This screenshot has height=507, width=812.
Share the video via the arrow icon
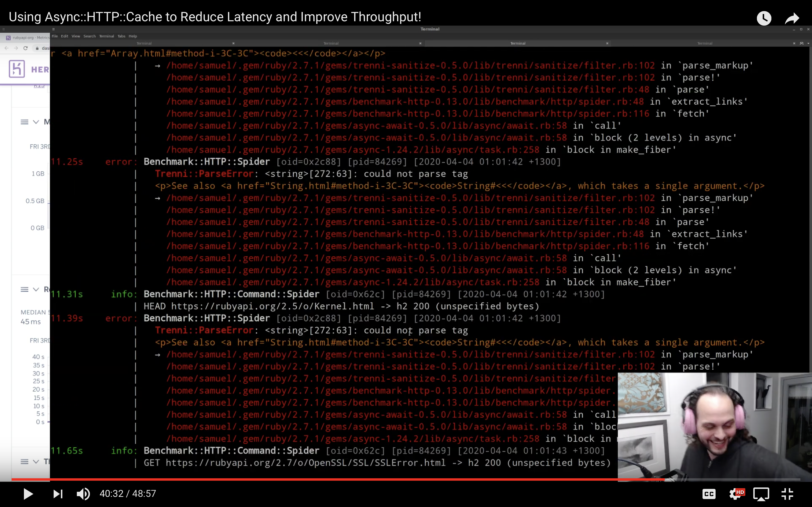coord(792,18)
